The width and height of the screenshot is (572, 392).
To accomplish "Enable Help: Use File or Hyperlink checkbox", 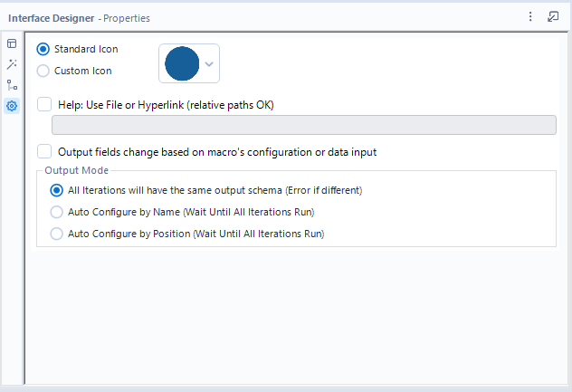I will click(x=44, y=104).
